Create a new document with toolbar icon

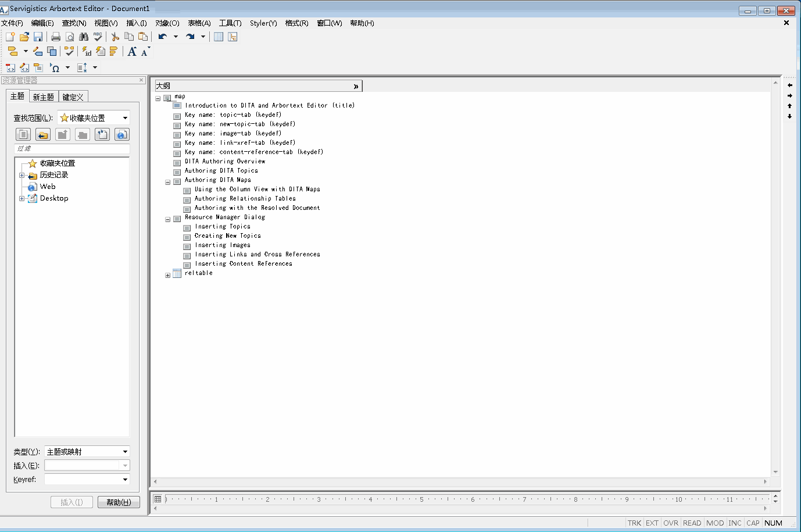coord(10,37)
